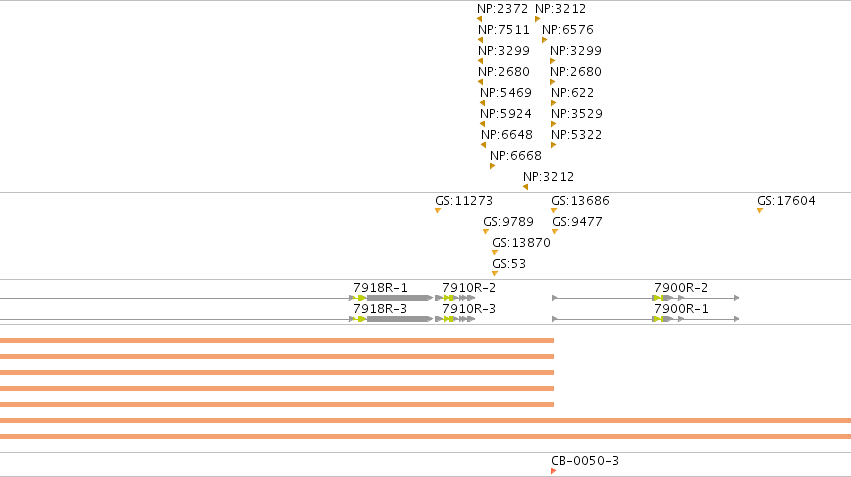The image size is (851, 477).
Task: Select the 7910R-3 transcript label
Action: (x=469, y=309)
